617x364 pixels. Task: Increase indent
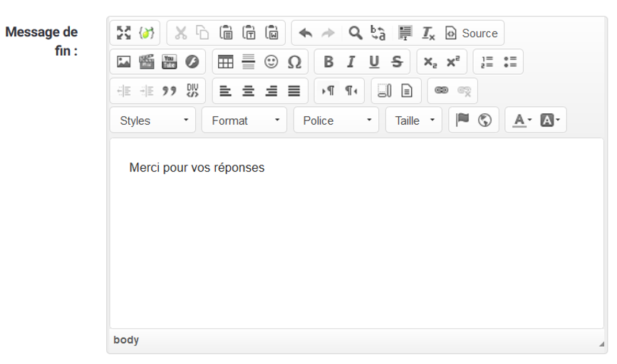[x=146, y=91]
